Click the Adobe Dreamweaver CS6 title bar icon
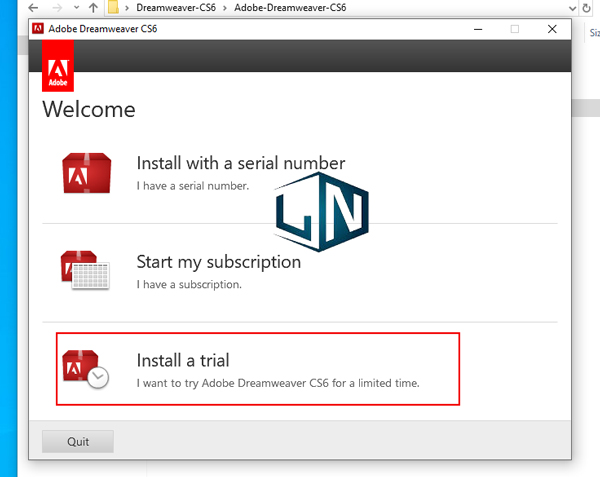The image size is (600, 477). point(38,29)
